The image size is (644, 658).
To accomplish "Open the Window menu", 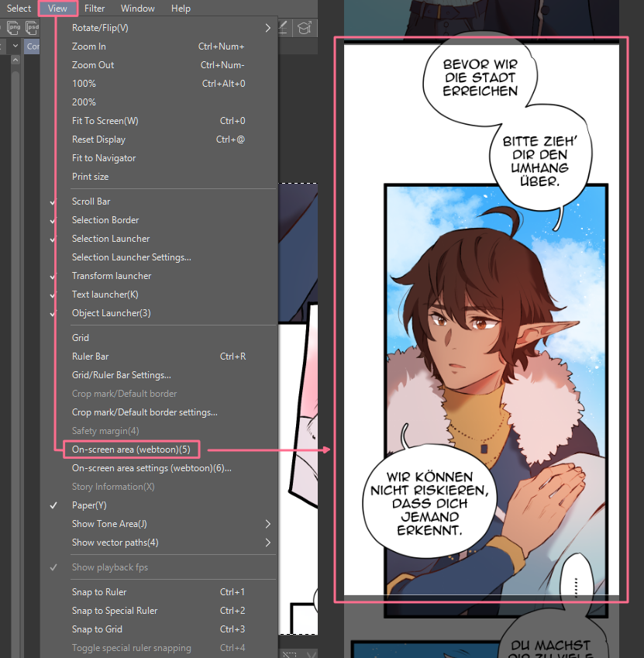I will (137, 9).
